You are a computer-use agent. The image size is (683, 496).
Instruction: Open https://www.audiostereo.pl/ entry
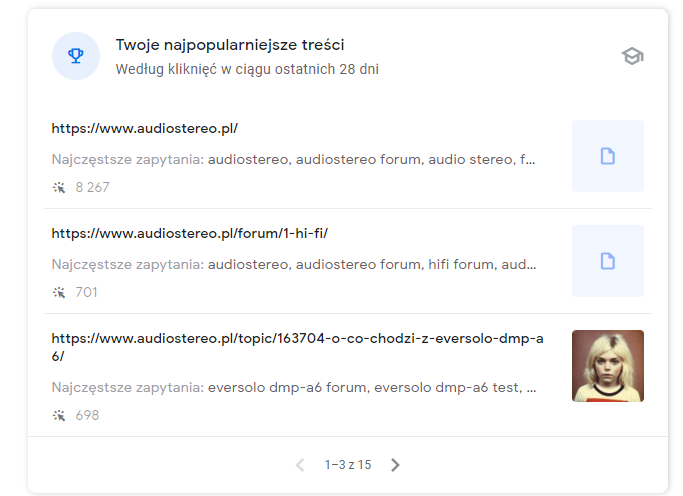pos(145,128)
